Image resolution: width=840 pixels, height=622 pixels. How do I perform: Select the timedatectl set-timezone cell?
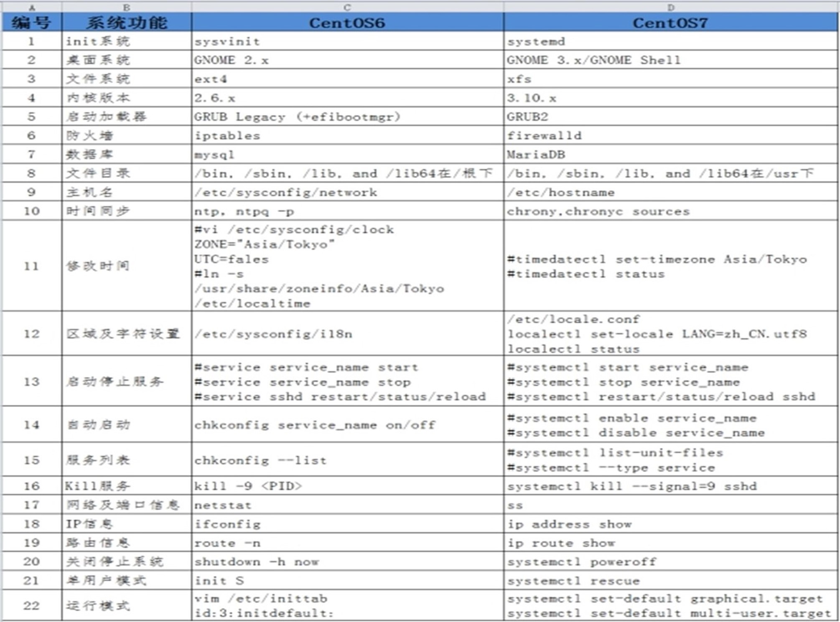click(671, 266)
